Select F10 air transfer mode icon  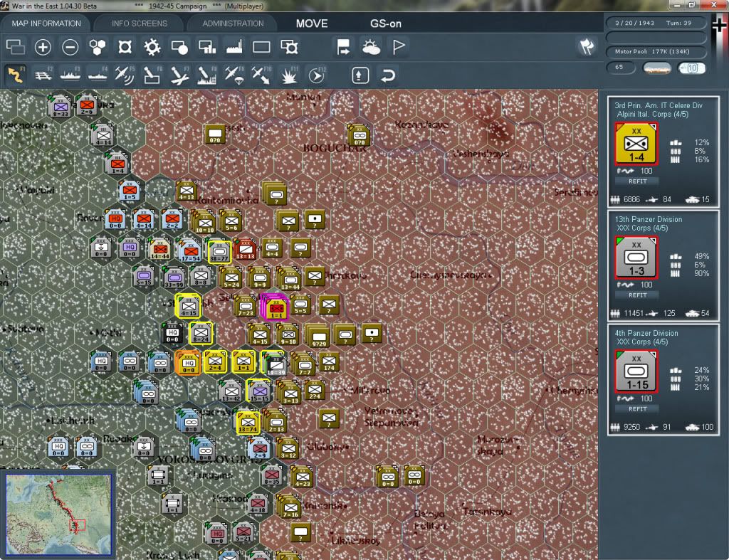[261, 75]
